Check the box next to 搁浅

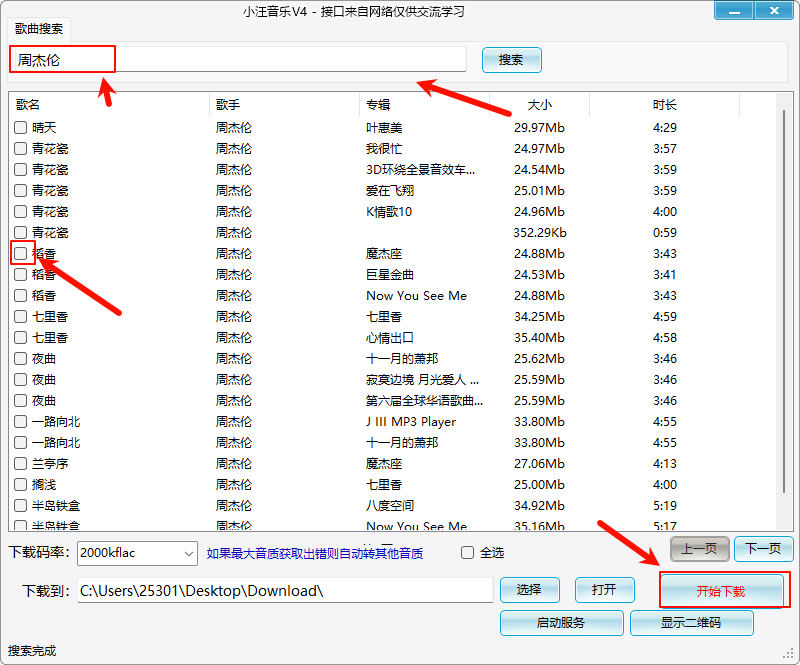click(x=21, y=485)
